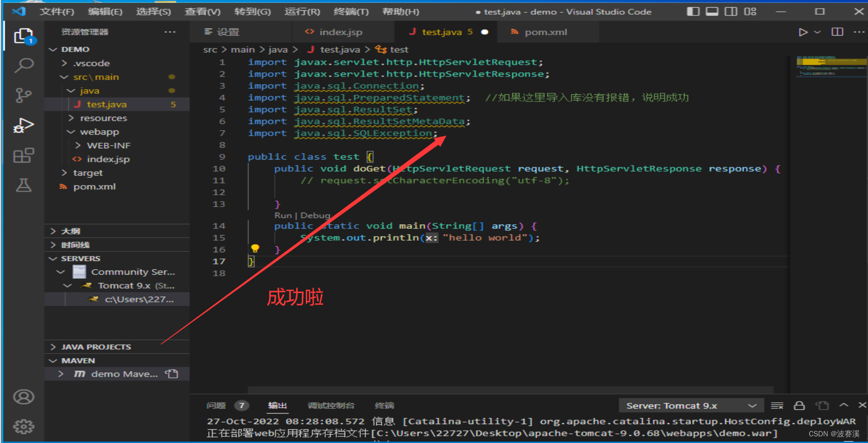
Task: Open the 编辑(E) menu
Action: coord(105,11)
